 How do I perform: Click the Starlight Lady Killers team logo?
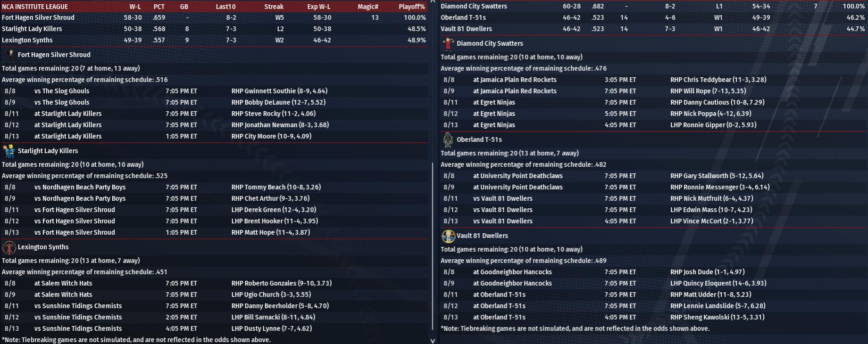coord(8,151)
